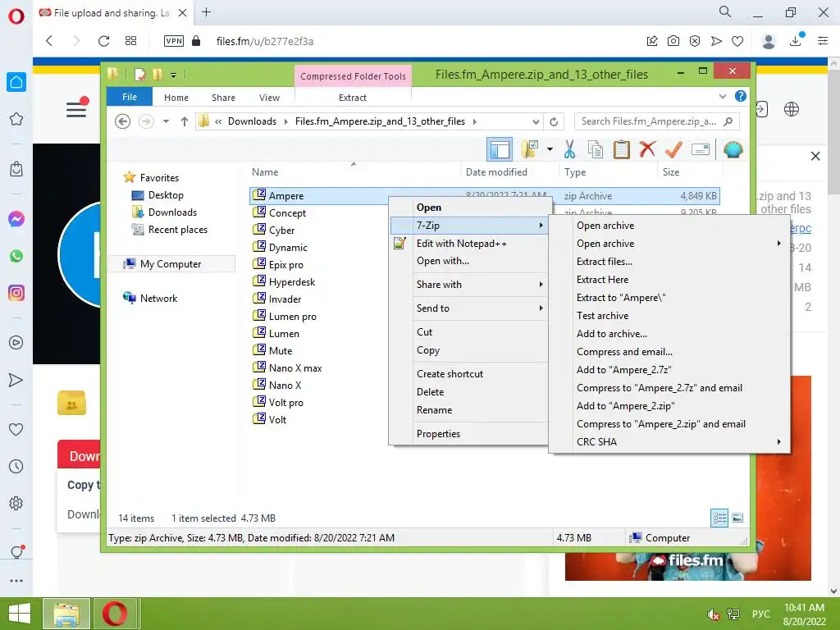Open Opera VPN badge in address bar
Screen dimensions: 840x630
(x=174, y=41)
